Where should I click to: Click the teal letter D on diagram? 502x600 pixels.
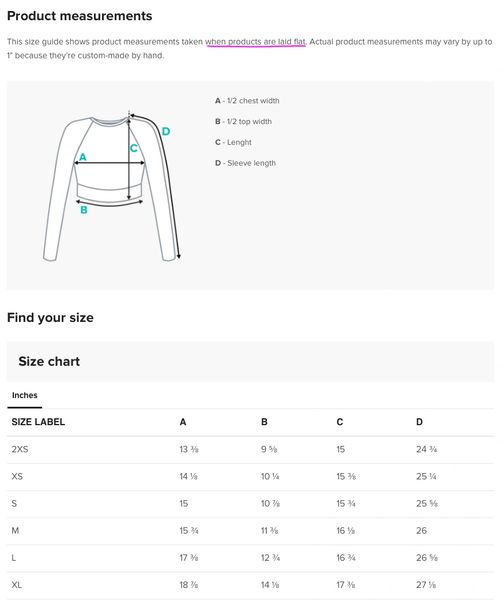tap(166, 131)
